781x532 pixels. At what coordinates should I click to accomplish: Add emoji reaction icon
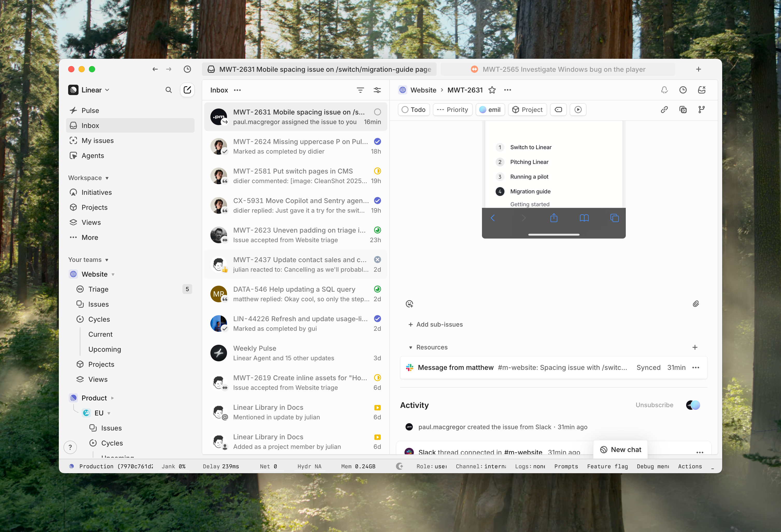pos(409,304)
